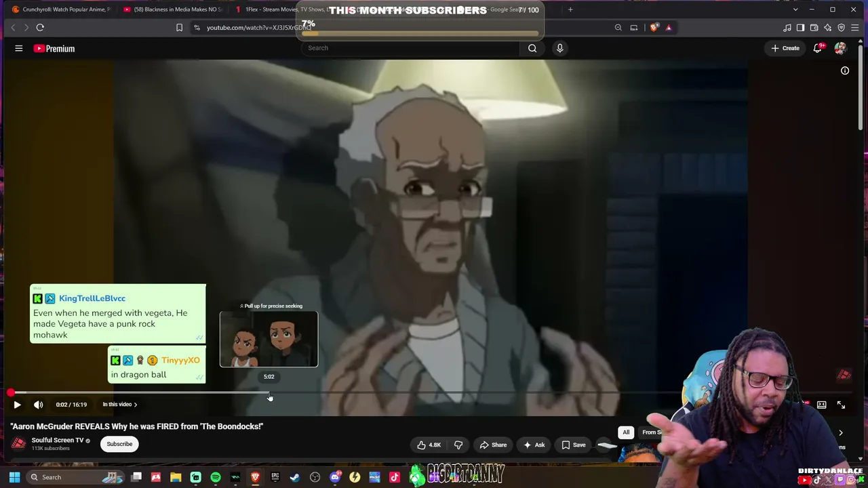Open Soulful Screen TV channel name
Viewport: 868px width, 488px height.
58,440
